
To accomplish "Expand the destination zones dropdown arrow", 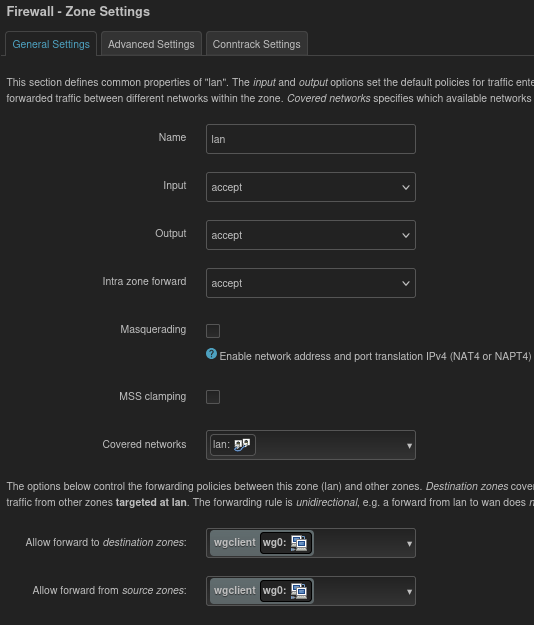I will pos(409,544).
